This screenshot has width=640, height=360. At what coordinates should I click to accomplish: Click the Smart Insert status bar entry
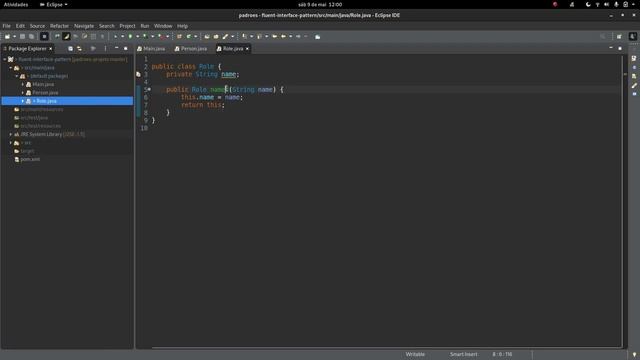[463, 354]
